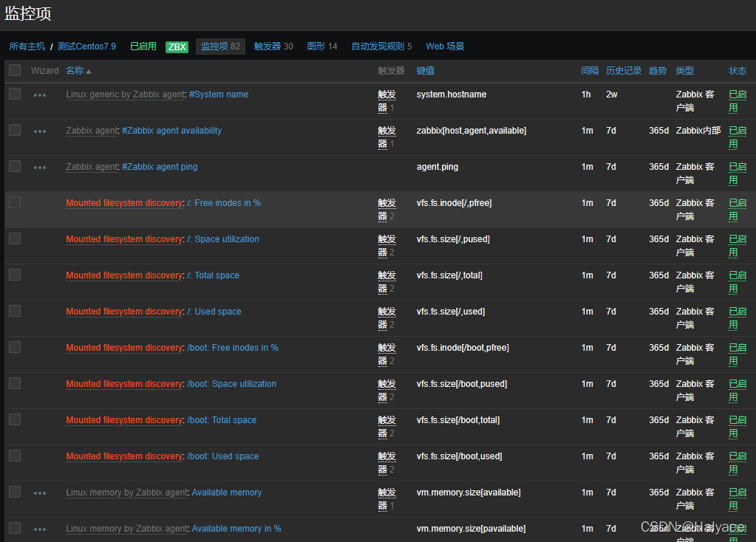The image size is (756, 542).
Task: Go to 所有主机 breadcrumb
Action: click(27, 47)
